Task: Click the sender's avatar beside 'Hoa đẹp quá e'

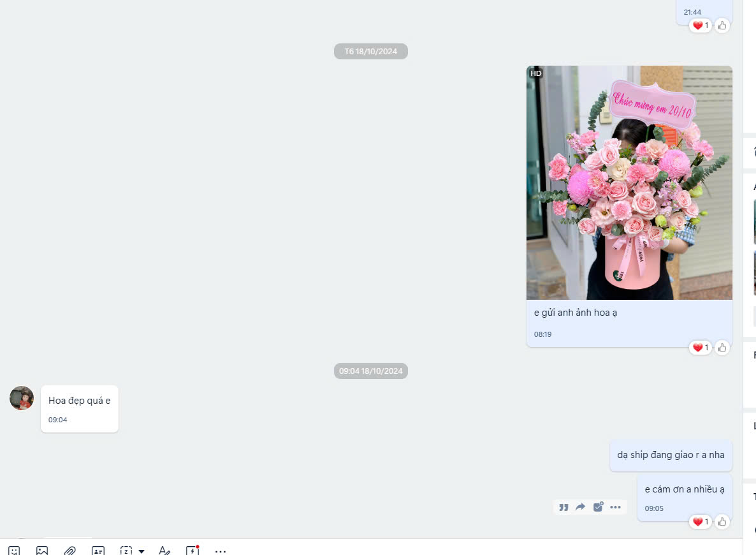Action: click(22, 398)
